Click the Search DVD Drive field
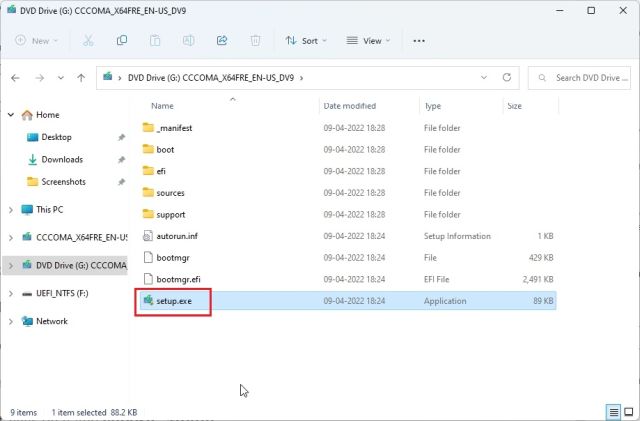This screenshot has height=421, width=640. (580, 78)
